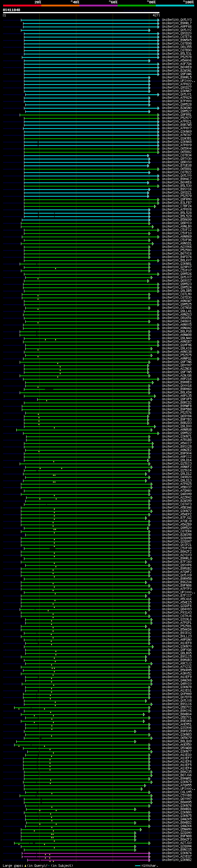Open hit UniRef100_Q05JY3

(x=177, y=20)
